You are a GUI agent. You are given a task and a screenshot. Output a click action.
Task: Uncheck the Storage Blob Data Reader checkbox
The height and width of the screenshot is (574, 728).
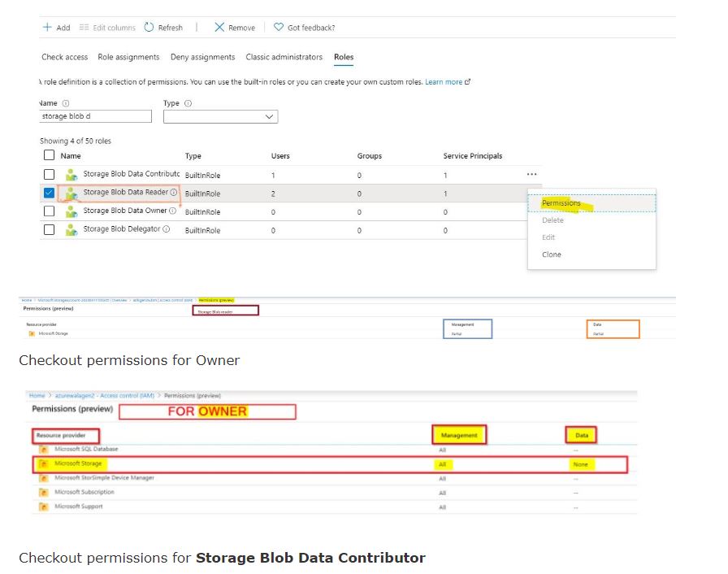coord(50,193)
